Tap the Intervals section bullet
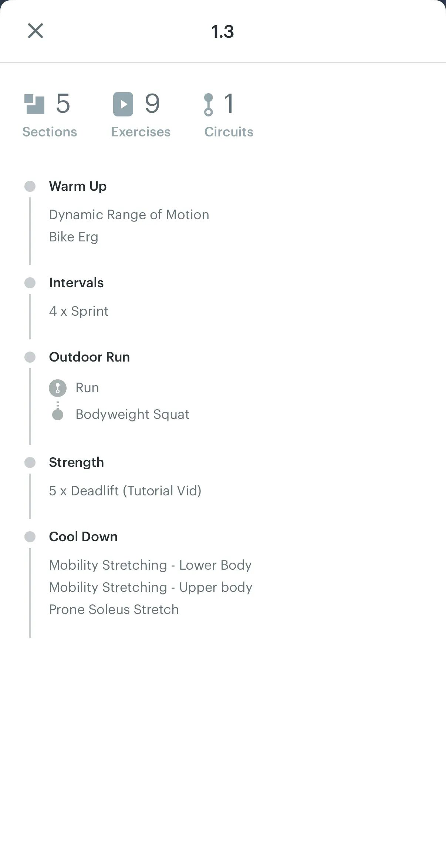The width and height of the screenshot is (446, 868). (x=30, y=283)
